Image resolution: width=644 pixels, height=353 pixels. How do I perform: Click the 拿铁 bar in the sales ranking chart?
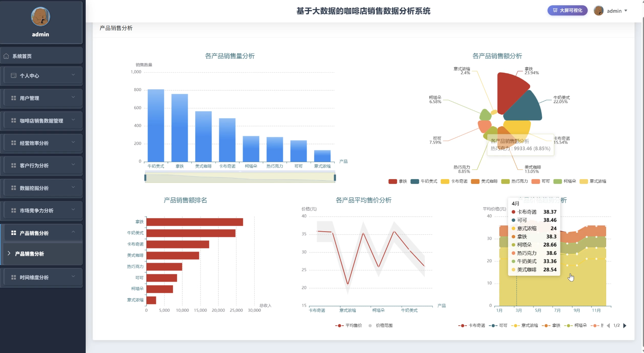pos(195,222)
